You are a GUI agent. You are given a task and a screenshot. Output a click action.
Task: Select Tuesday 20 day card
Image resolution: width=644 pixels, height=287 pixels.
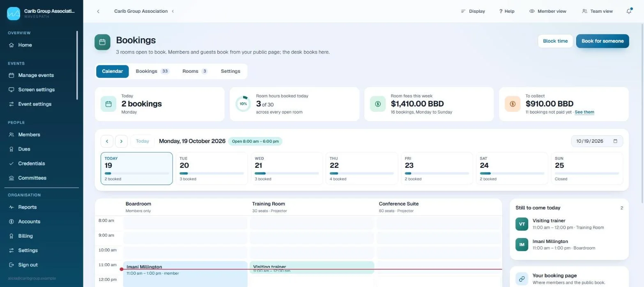212,169
